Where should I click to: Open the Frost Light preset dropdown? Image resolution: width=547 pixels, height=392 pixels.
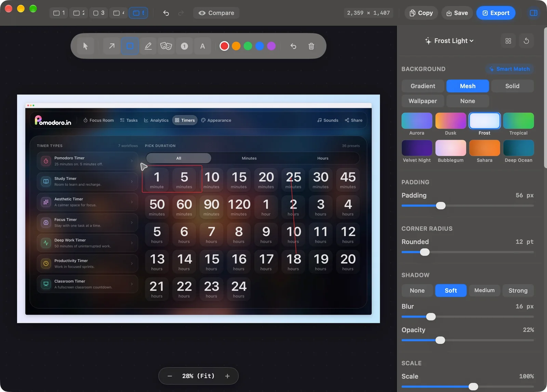[x=450, y=41]
